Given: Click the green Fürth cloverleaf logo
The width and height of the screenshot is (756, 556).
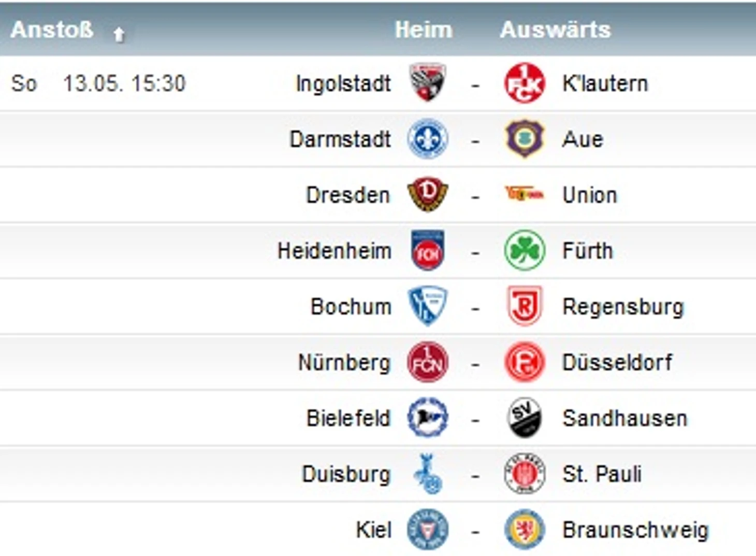Looking at the screenshot, I should pos(524,250).
